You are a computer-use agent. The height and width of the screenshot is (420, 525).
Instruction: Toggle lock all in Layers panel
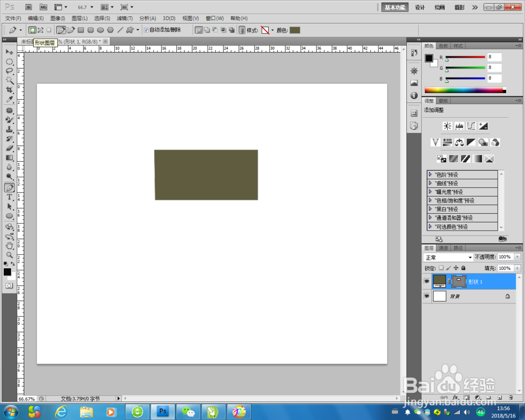pyautogui.click(x=464, y=268)
